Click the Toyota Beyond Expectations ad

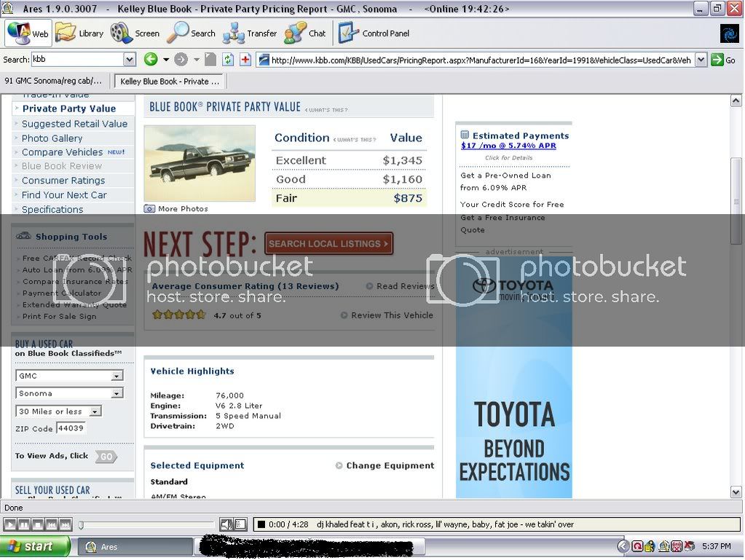[x=514, y=378]
